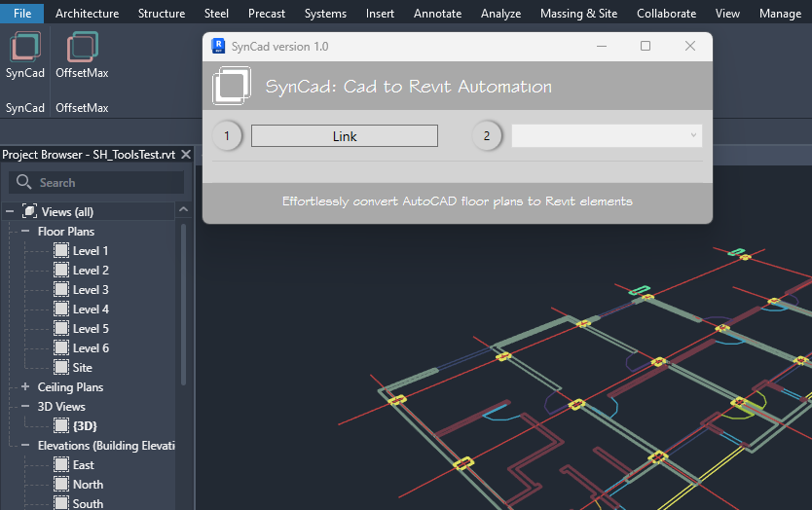Screen dimensions: 812x510
Task: Select the Ceiling Plans label
Action: pos(70,386)
